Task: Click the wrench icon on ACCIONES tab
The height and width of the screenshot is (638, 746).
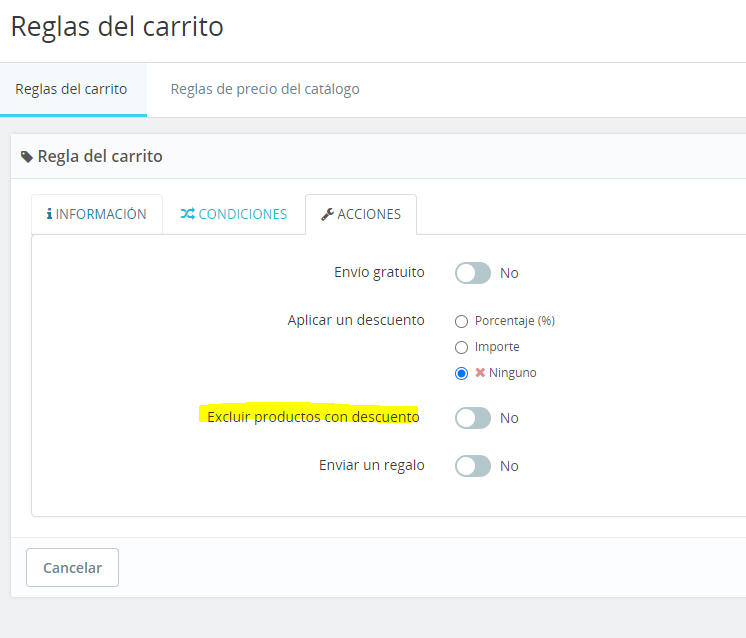Action: coord(327,215)
